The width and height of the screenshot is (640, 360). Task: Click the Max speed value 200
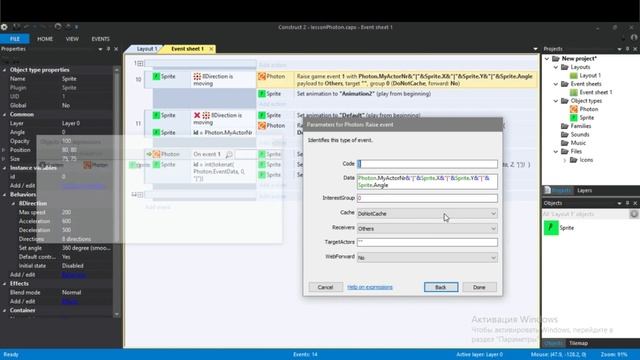tap(67, 212)
